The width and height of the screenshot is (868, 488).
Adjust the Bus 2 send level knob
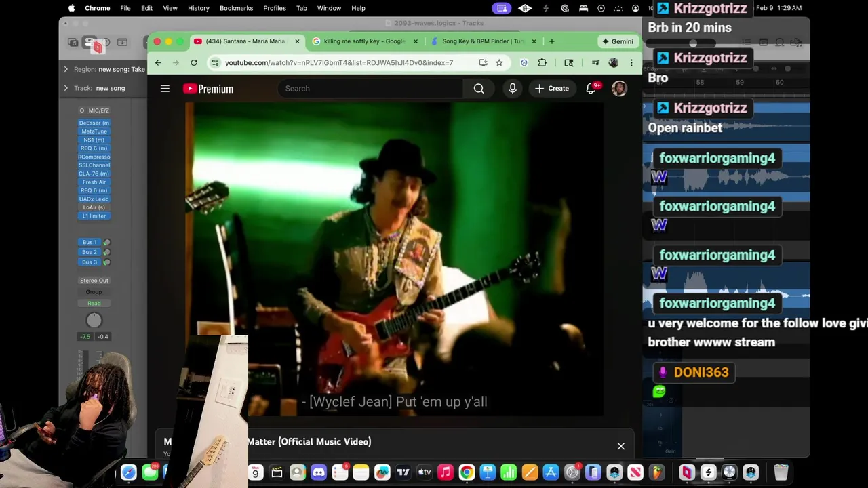point(106,252)
